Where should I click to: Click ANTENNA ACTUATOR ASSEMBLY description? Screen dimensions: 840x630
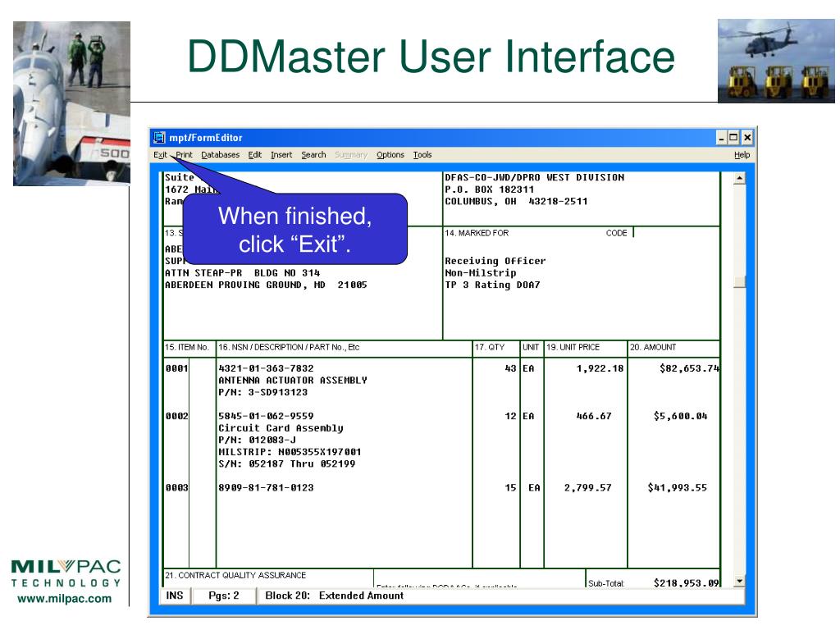(293, 381)
